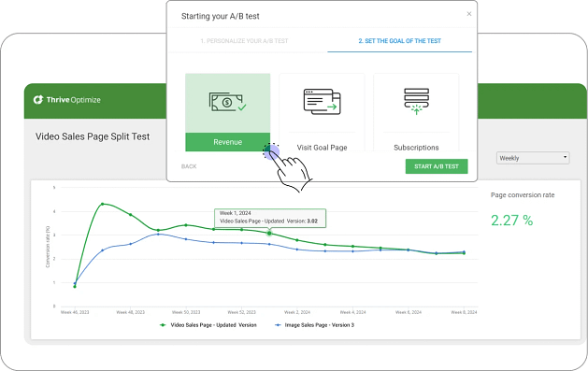Click the Video Sales Page Split Test title
Screen dimensions: 588x371
[x=93, y=136]
